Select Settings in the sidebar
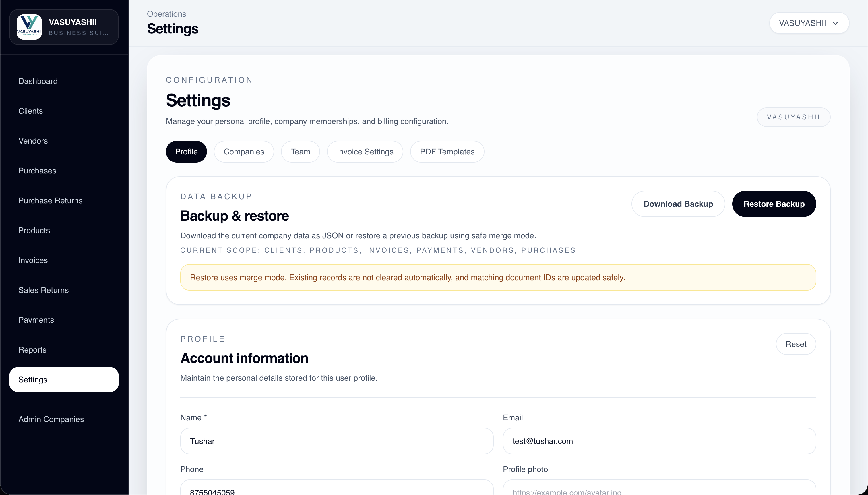The image size is (868, 495). click(64, 380)
